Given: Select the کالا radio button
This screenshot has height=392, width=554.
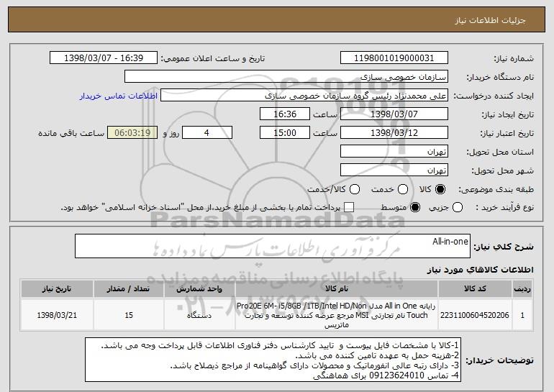Looking at the screenshot, I should pos(440,190).
